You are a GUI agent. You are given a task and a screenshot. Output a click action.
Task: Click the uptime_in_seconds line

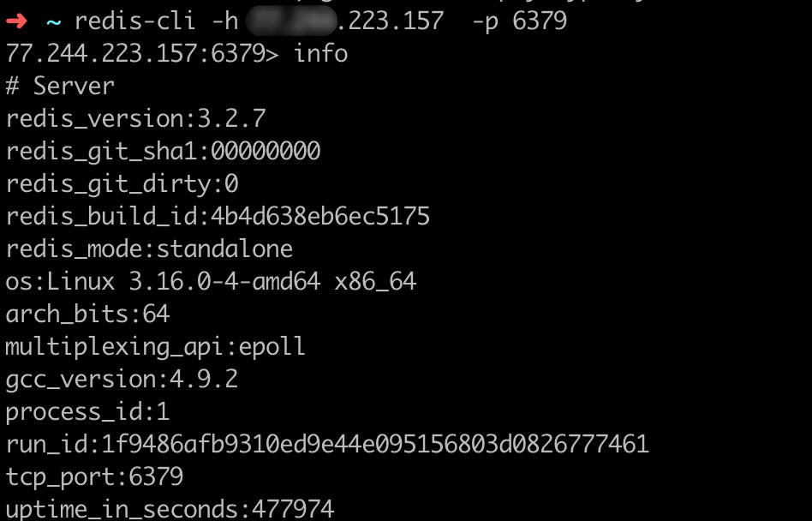point(170,510)
